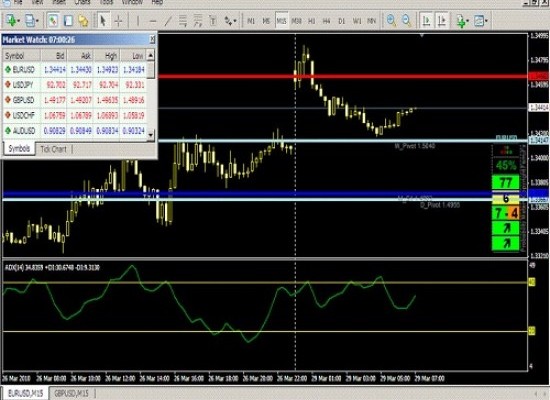Choose the horizontal line drawing tool
The width and height of the screenshot is (550, 400).
(x=153, y=21)
